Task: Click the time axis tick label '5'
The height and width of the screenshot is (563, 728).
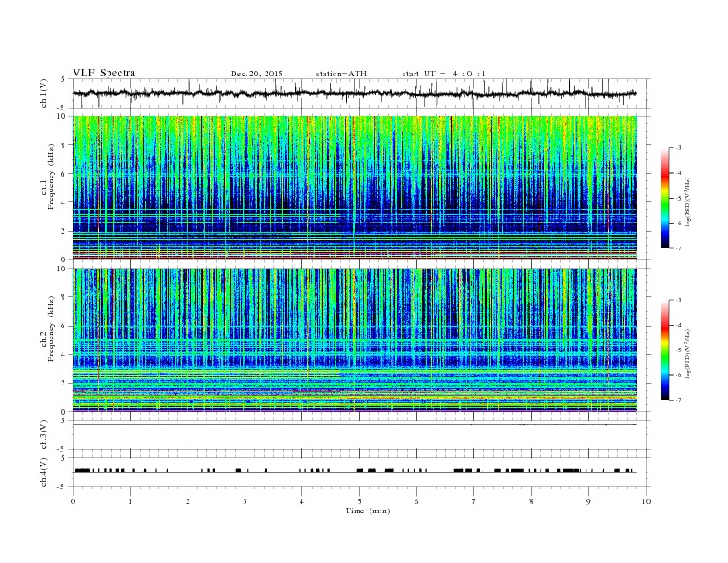Action: [x=359, y=501]
